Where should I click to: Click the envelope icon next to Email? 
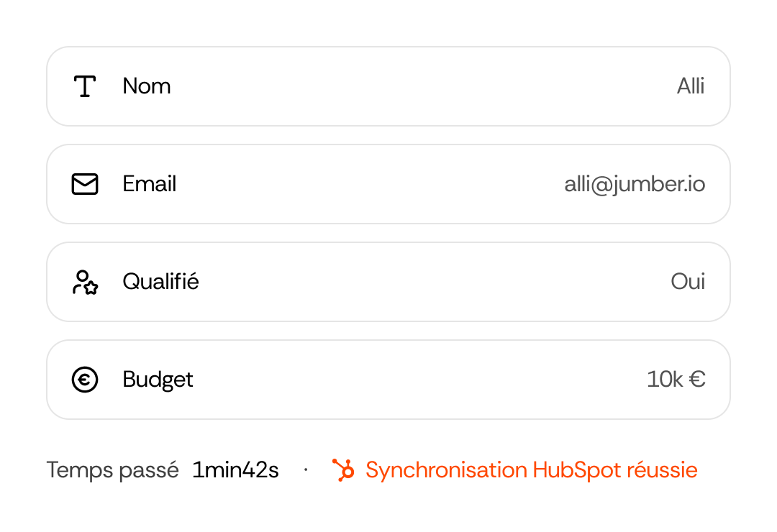[x=85, y=184]
